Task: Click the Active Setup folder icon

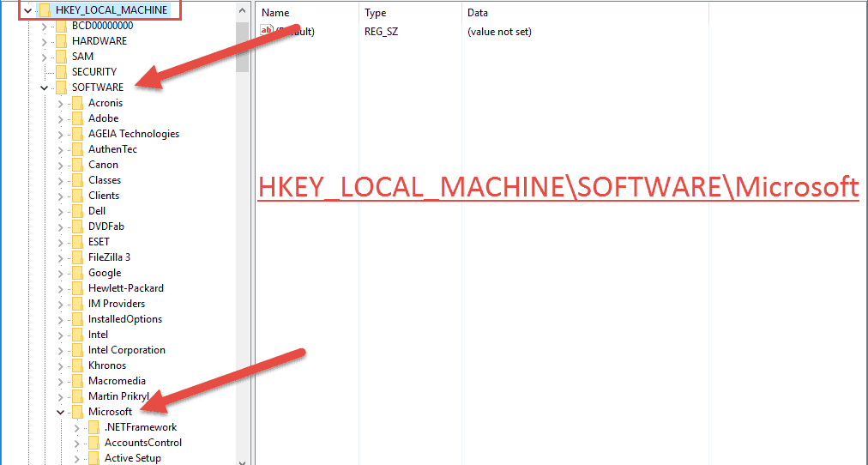Action: click(x=93, y=458)
